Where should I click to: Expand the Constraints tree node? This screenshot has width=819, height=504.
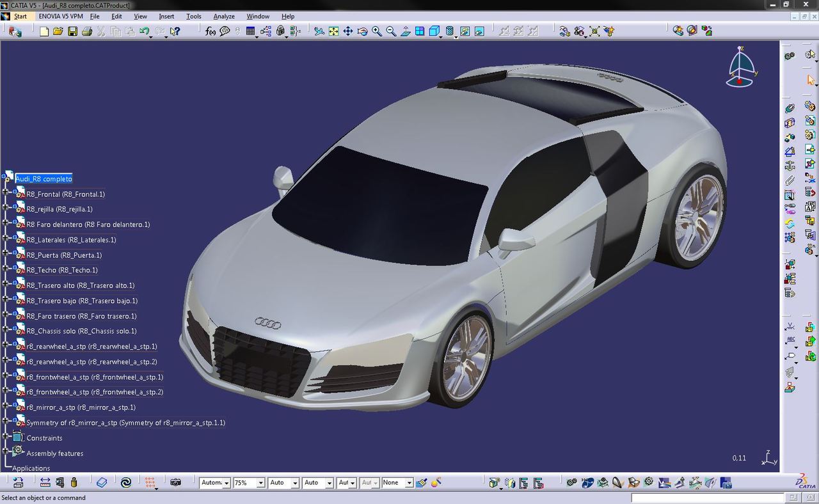point(5,436)
